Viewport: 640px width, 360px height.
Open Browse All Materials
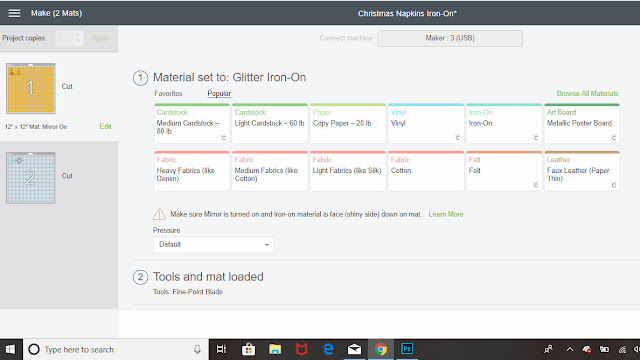click(587, 93)
